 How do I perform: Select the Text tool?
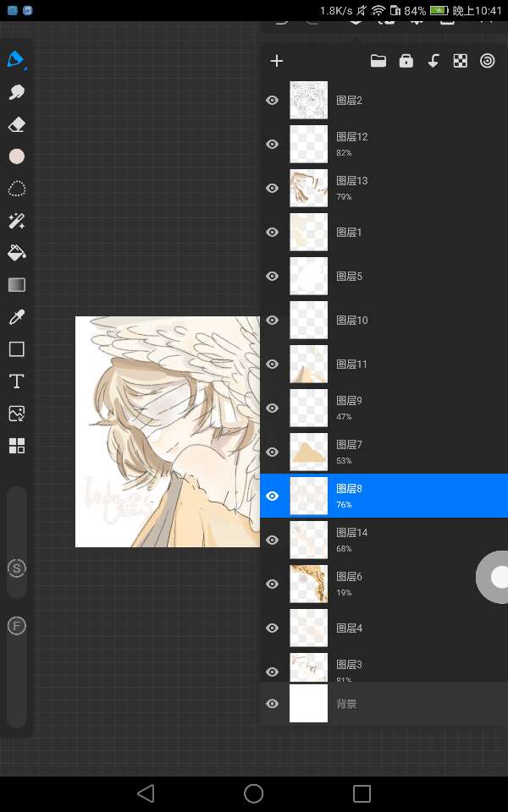click(16, 381)
